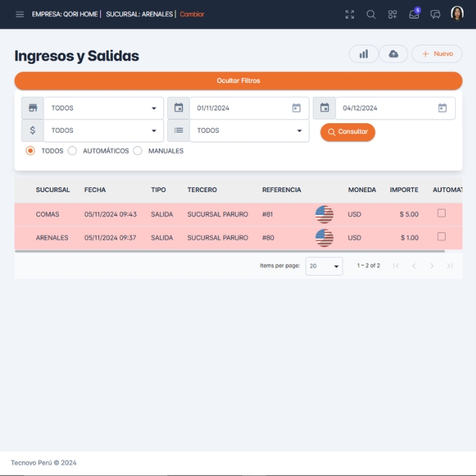Image resolution: width=476 pixels, height=476 pixels.
Task: Select the AUTOMÁTICOS radio option
Action: click(x=72, y=151)
